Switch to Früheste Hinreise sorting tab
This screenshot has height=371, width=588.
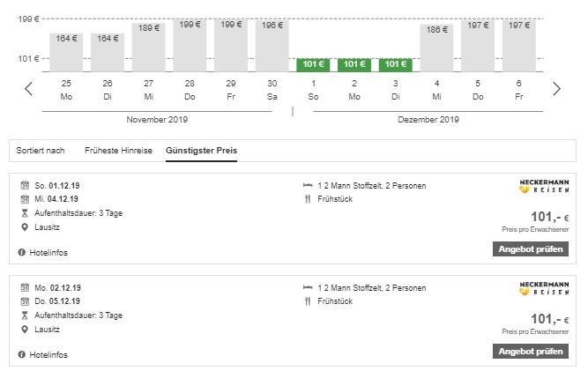click(x=118, y=151)
